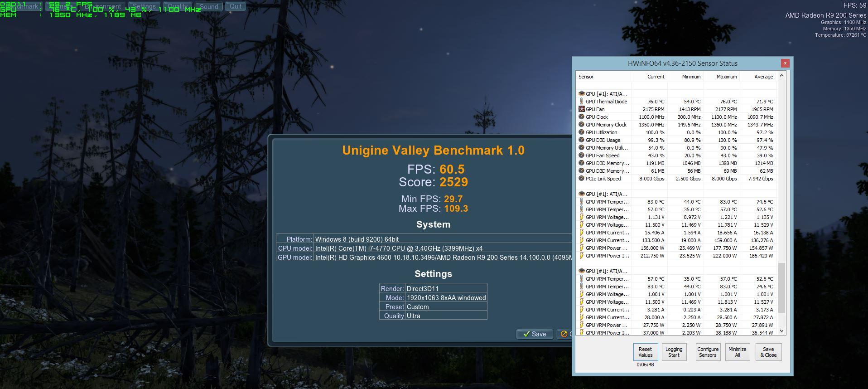Open the Settings menu in Valley

pos(144,6)
